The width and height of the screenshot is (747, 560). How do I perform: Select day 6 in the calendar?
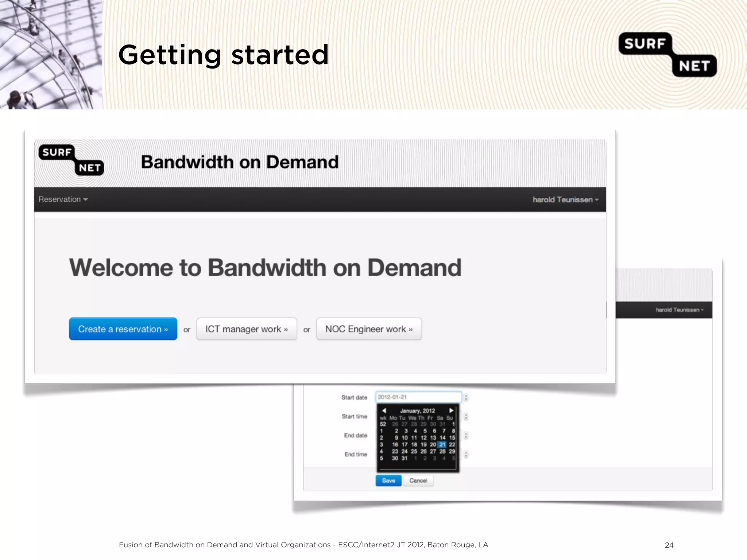(434, 431)
